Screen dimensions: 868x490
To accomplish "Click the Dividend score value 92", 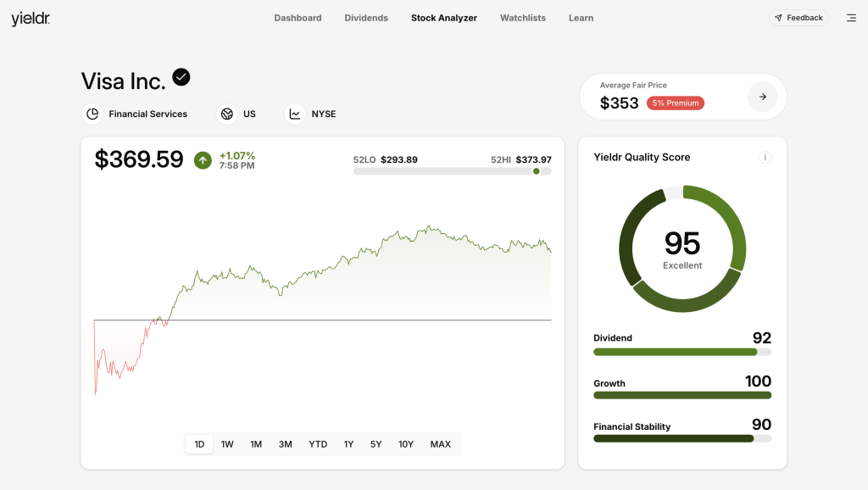I will [762, 337].
